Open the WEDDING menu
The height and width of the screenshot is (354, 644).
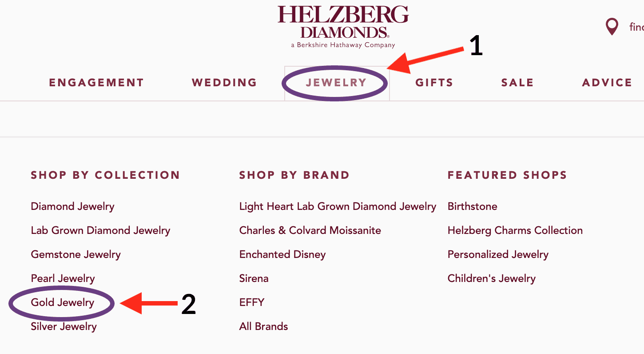[x=224, y=82]
